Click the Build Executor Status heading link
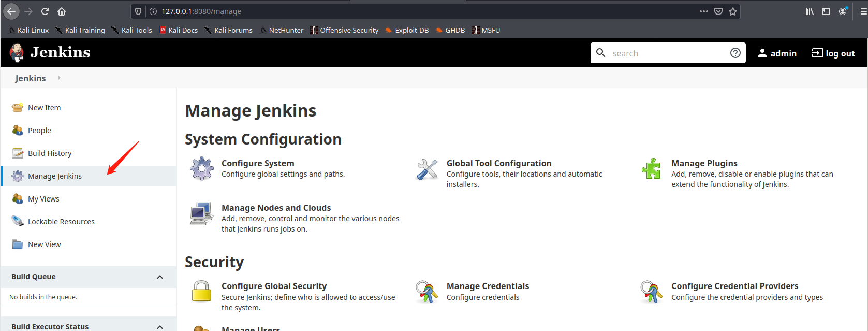 coord(50,327)
